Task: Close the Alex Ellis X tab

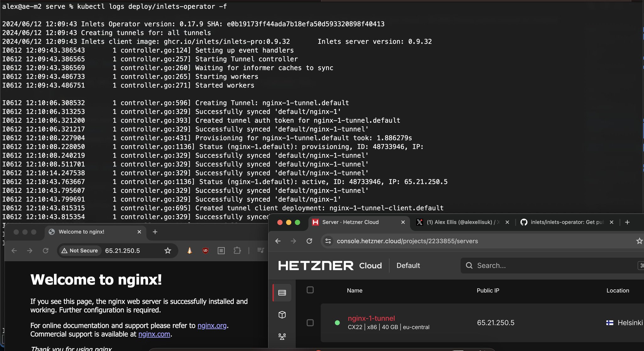Action: (507, 222)
